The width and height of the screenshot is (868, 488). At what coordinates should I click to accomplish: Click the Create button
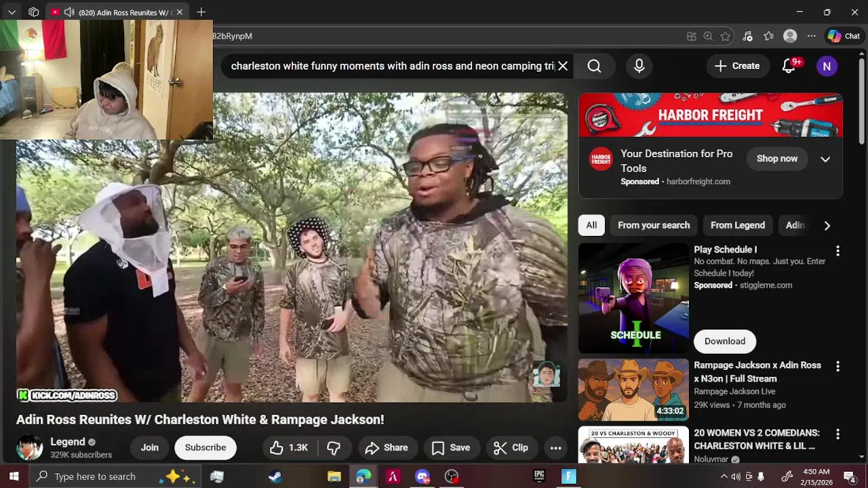[x=737, y=66]
